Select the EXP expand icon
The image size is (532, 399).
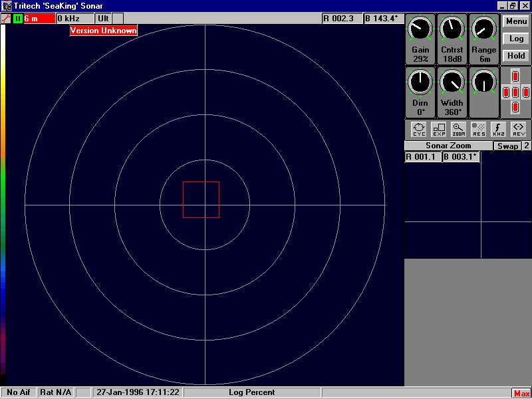[x=439, y=129]
